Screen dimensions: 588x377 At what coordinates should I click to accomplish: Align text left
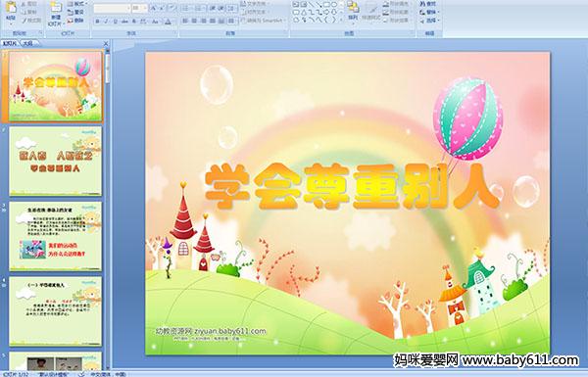[185, 22]
